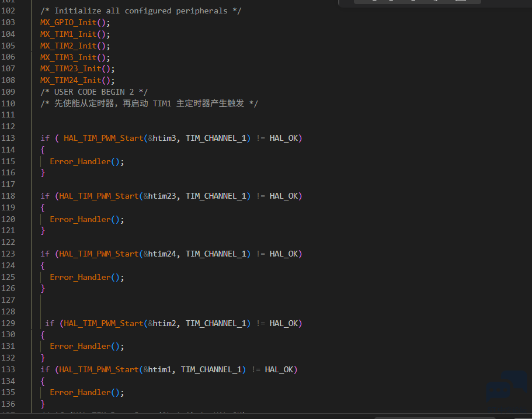Click Error_Handler call on line 115

[87, 162]
